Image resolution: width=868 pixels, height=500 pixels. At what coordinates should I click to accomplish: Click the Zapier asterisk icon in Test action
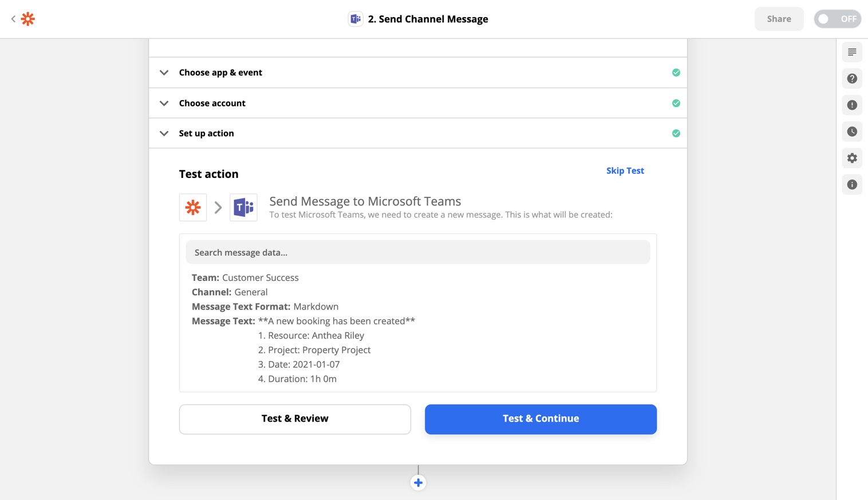click(193, 207)
